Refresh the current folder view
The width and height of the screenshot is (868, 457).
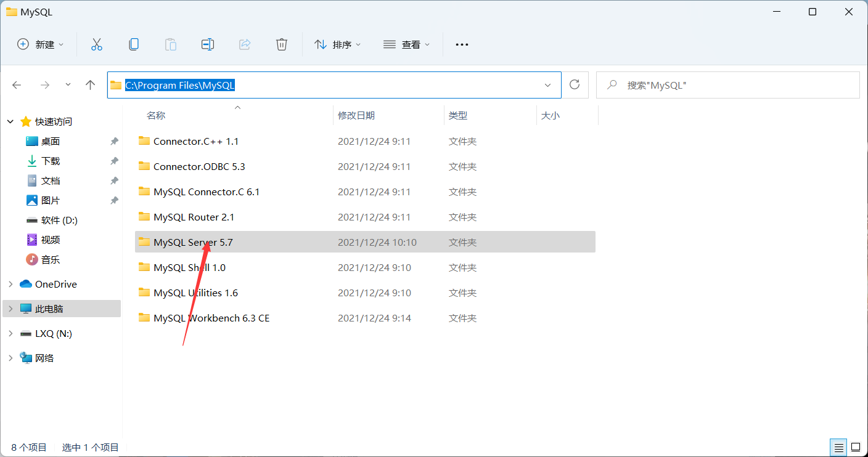point(575,85)
